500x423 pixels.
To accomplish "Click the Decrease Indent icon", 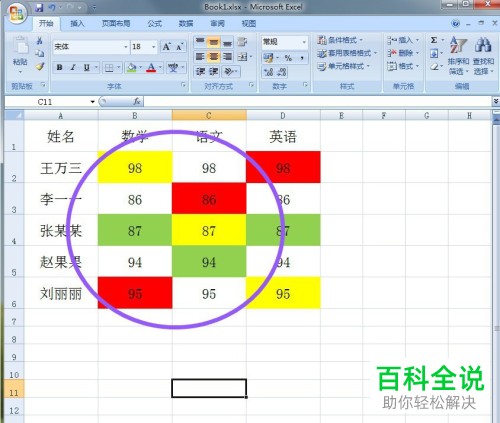I will click(200, 72).
